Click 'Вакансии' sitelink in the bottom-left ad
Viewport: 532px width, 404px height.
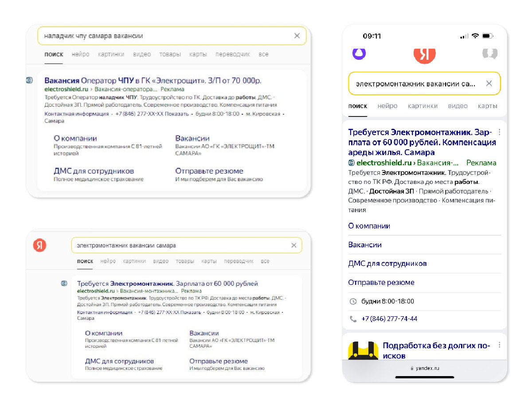click(204, 333)
